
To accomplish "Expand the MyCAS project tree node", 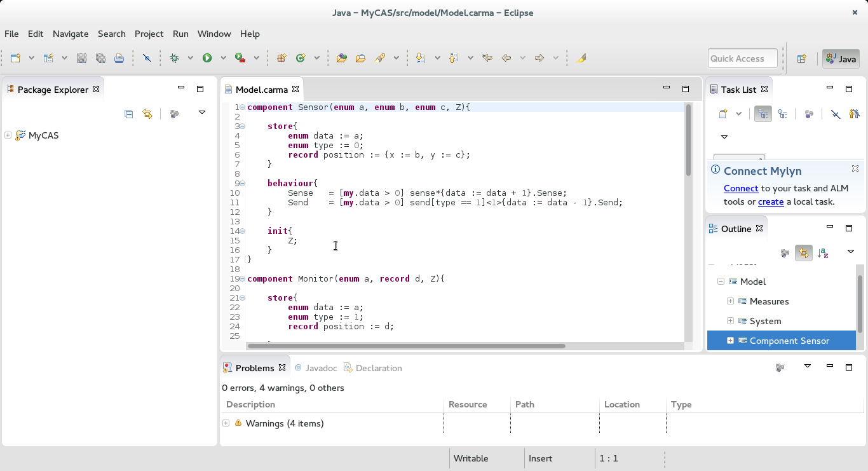I will 8,135.
